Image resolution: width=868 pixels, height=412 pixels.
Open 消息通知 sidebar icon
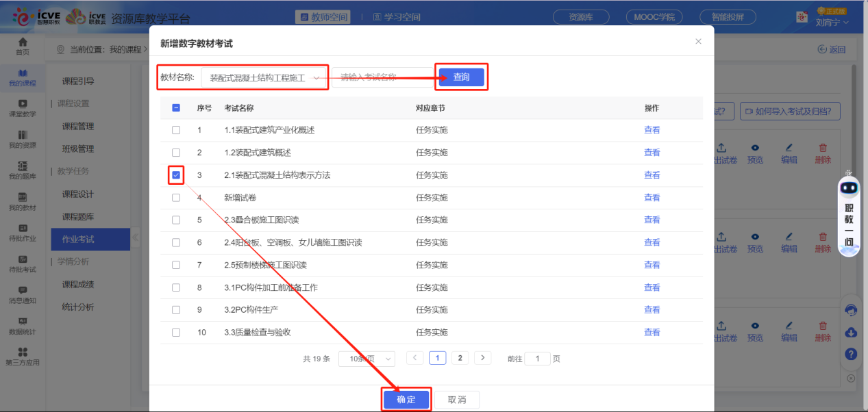coord(23,294)
